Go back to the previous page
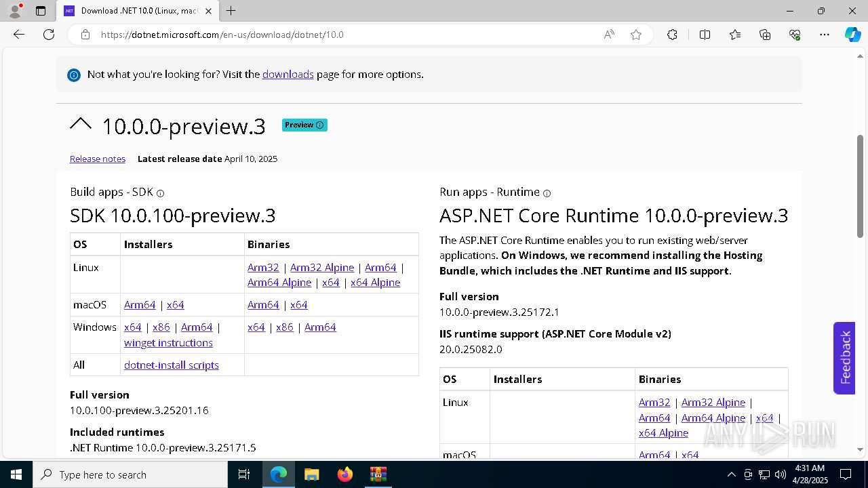Screen dimensions: 868x488 [19, 35]
